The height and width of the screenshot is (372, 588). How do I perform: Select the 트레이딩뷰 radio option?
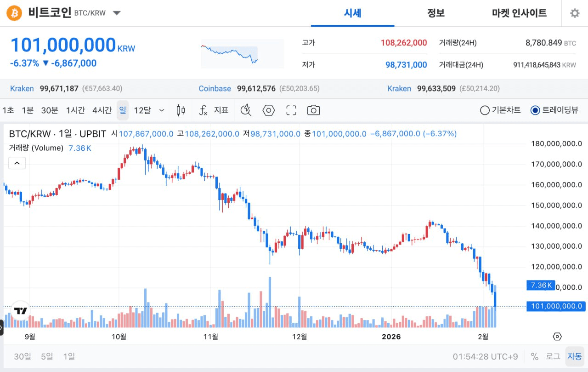click(554, 110)
